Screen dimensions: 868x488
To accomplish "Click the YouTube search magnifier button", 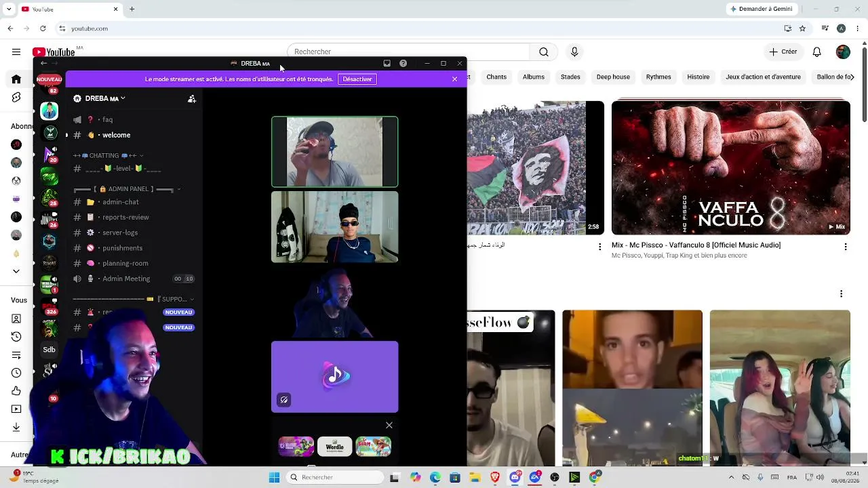I will (544, 52).
